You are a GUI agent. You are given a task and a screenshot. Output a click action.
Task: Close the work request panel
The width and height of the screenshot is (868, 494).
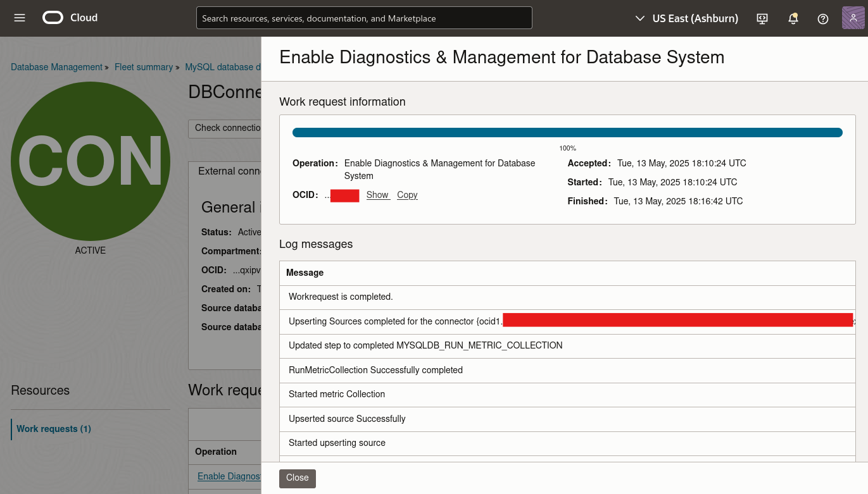pos(297,478)
